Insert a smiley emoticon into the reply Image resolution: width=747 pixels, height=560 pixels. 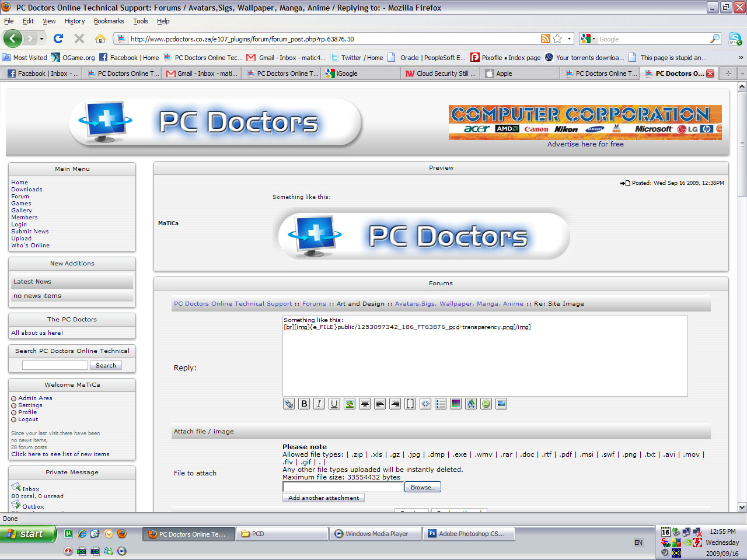click(x=486, y=404)
